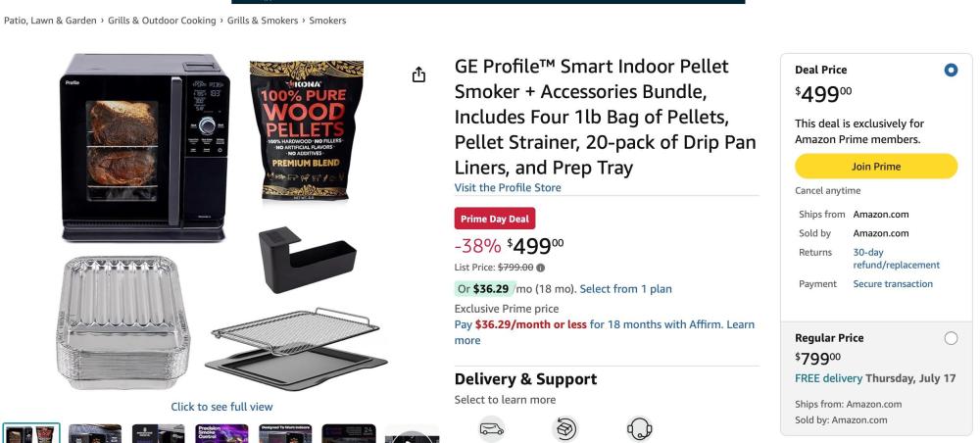The height and width of the screenshot is (443, 980).
Task: Select the first bundle image thumbnail
Action: pos(31,433)
